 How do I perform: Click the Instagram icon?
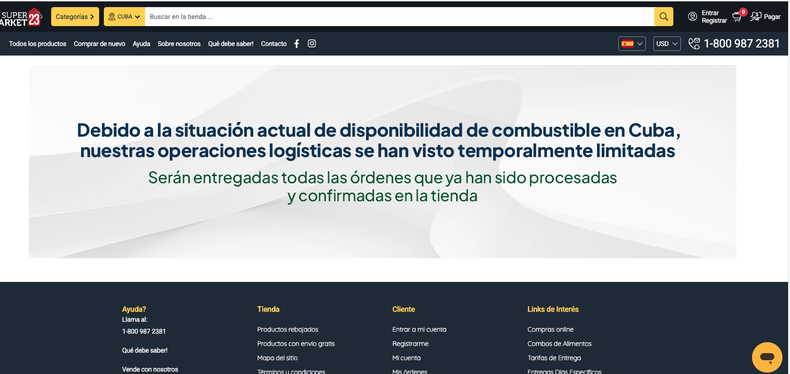(x=312, y=43)
